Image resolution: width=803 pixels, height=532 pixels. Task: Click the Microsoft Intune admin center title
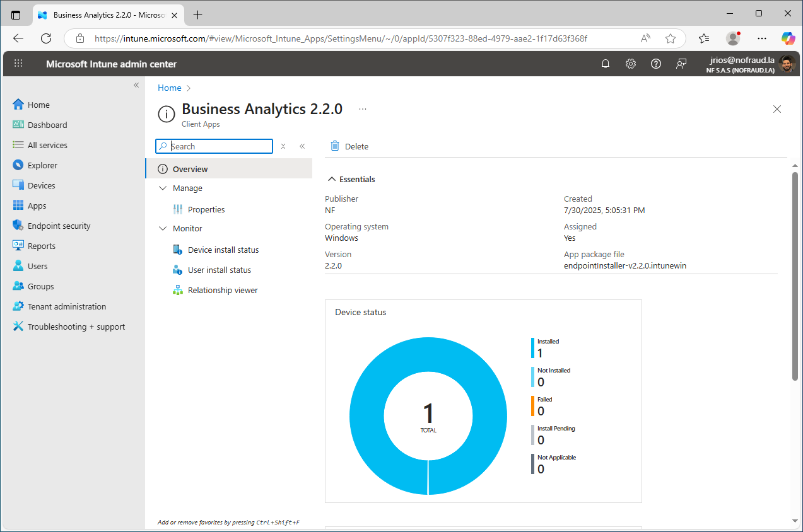pos(112,64)
